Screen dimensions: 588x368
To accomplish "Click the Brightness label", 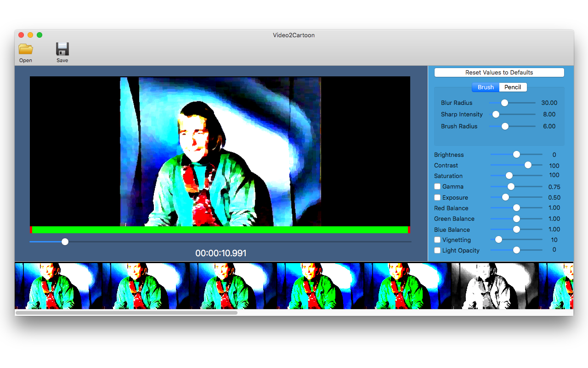I will click(x=449, y=155).
